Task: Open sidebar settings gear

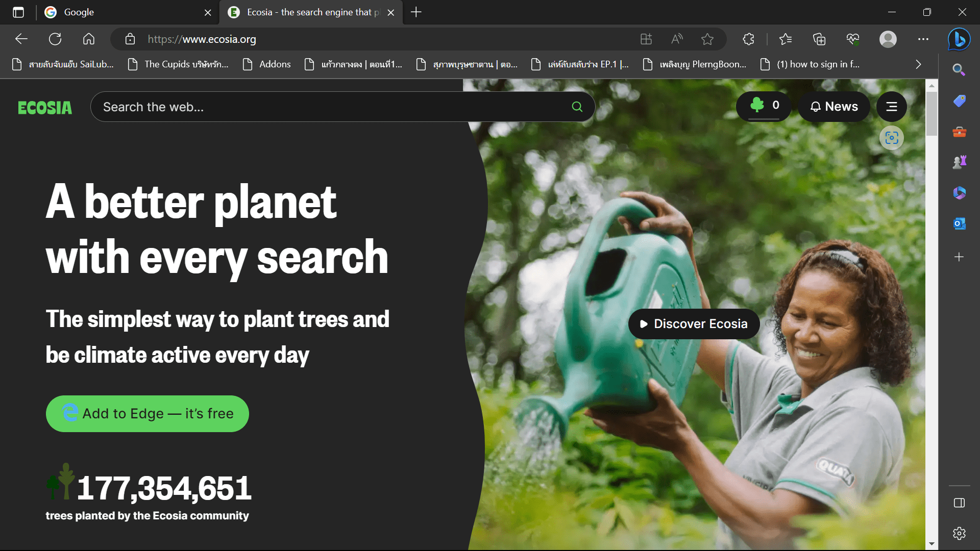Action: [x=959, y=534]
